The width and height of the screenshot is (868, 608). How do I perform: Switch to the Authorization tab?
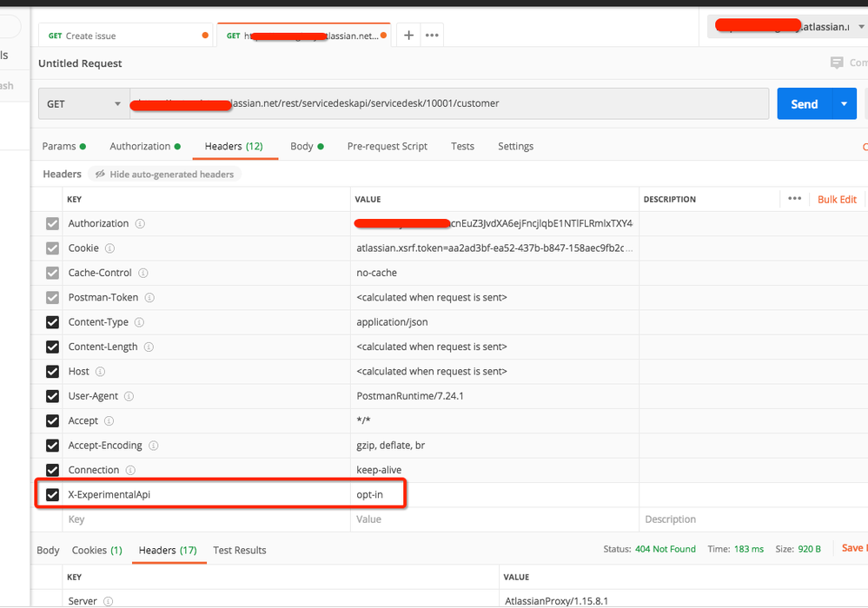(145, 147)
